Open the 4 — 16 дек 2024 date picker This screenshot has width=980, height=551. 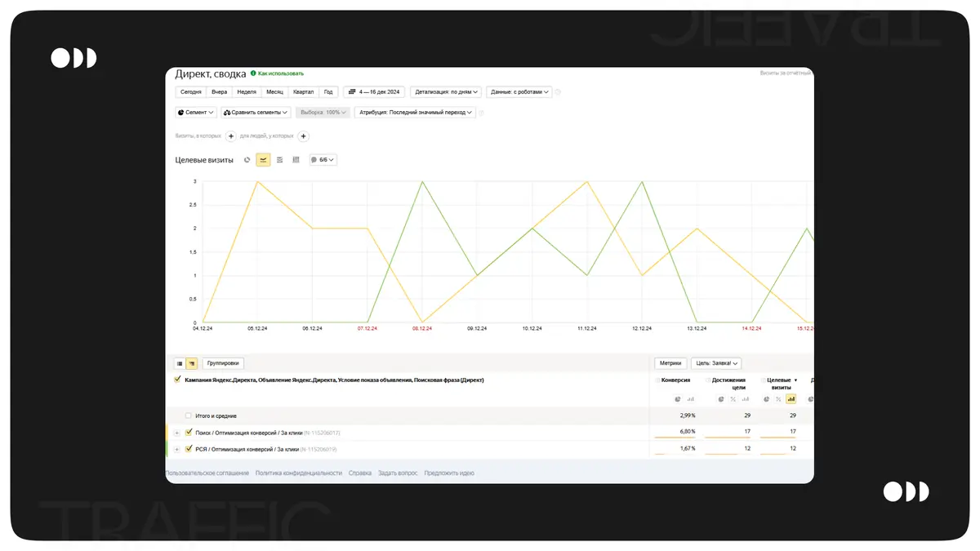coord(374,92)
